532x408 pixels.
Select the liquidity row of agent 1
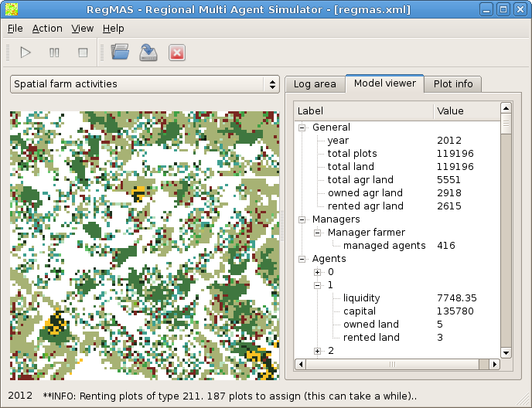pyautogui.click(x=397, y=298)
